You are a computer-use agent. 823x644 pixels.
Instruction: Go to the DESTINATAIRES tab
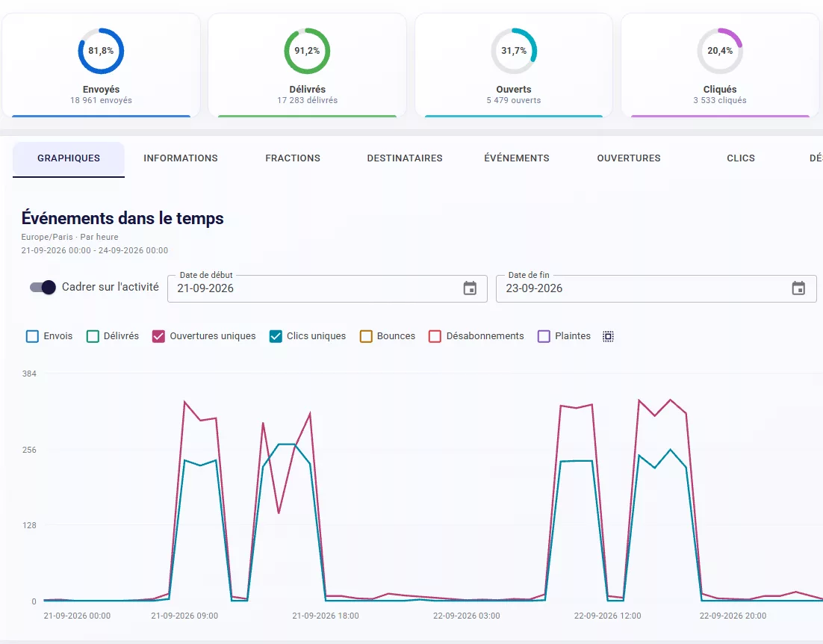[405, 158]
